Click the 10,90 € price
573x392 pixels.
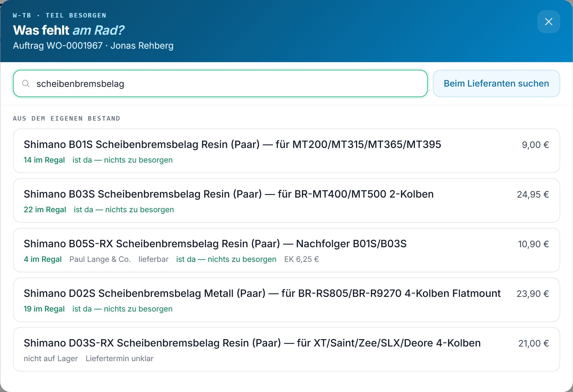534,244
